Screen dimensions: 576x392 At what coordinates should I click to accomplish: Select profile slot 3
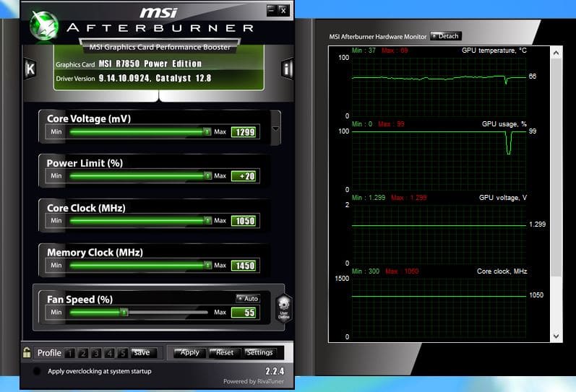(96, 353)
